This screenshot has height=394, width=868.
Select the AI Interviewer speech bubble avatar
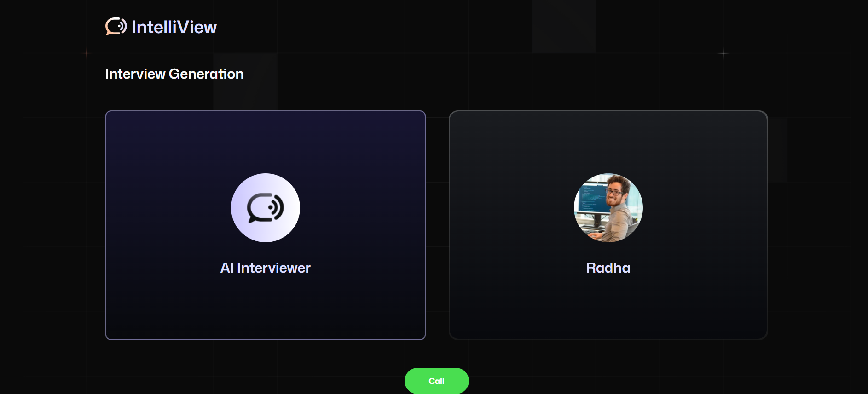point(265,208)
